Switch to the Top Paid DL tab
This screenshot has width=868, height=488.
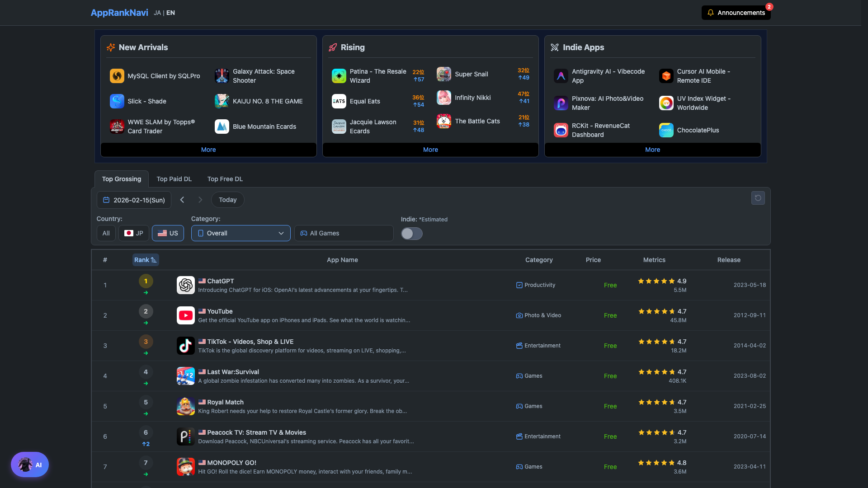(174, 179)
